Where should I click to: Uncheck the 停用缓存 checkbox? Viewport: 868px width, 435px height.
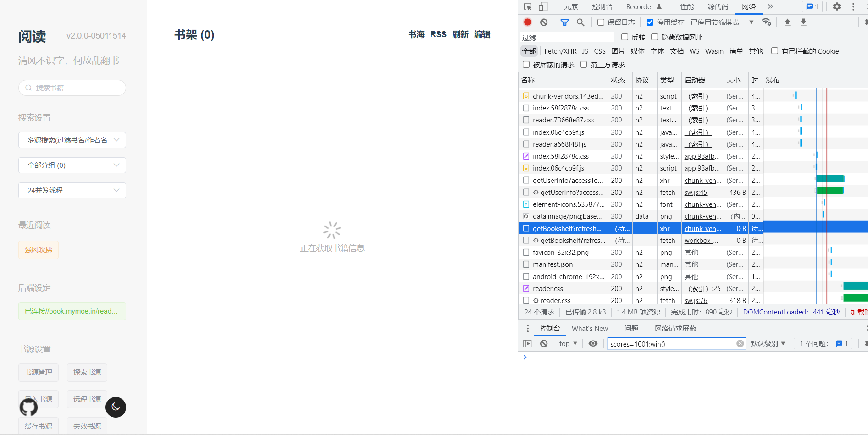(650, 22)
